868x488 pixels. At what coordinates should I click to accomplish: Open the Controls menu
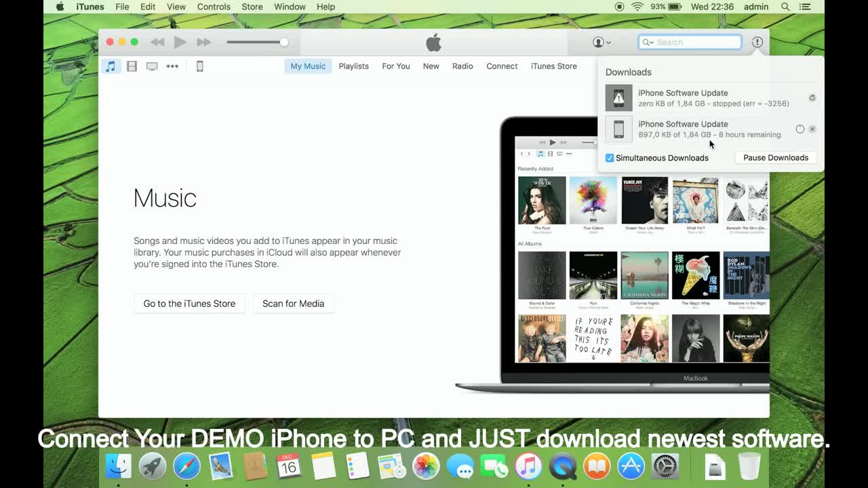pyautogui.click(x=214, y=7)
